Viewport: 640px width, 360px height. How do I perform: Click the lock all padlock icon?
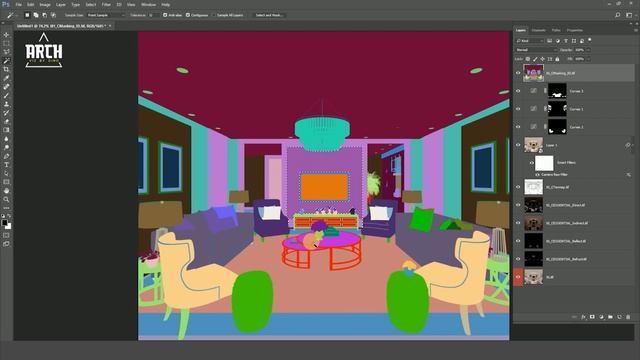(557, 59)
